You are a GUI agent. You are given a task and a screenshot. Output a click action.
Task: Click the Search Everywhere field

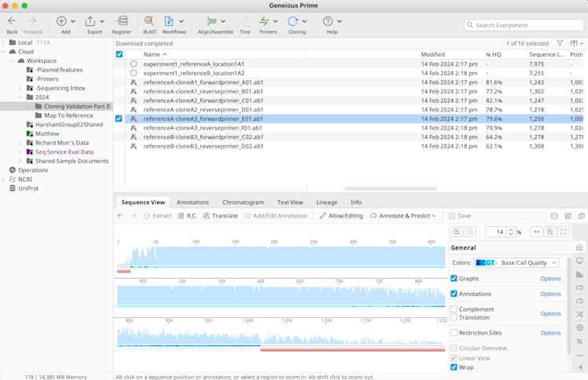coord(523,25)
